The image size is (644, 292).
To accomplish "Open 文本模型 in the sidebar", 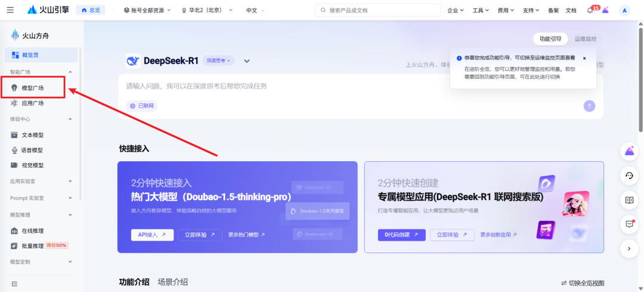I will click(x=33, y=135).
